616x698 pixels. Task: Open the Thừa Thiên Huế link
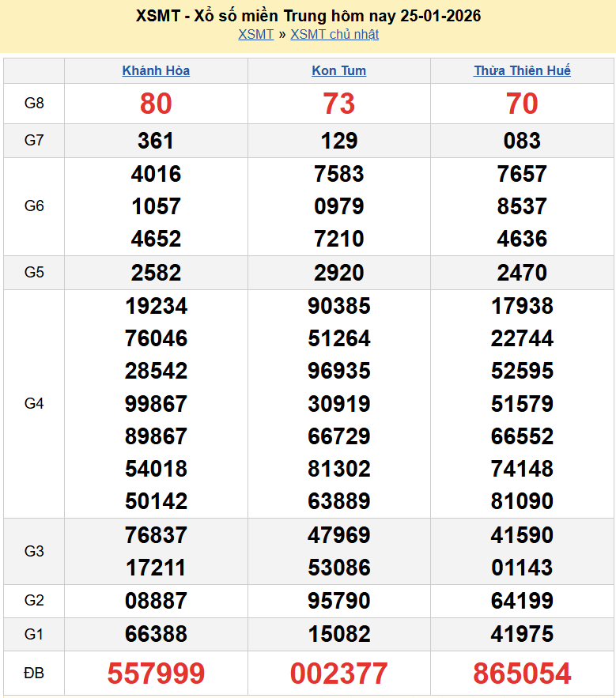(x=522, y=70)
